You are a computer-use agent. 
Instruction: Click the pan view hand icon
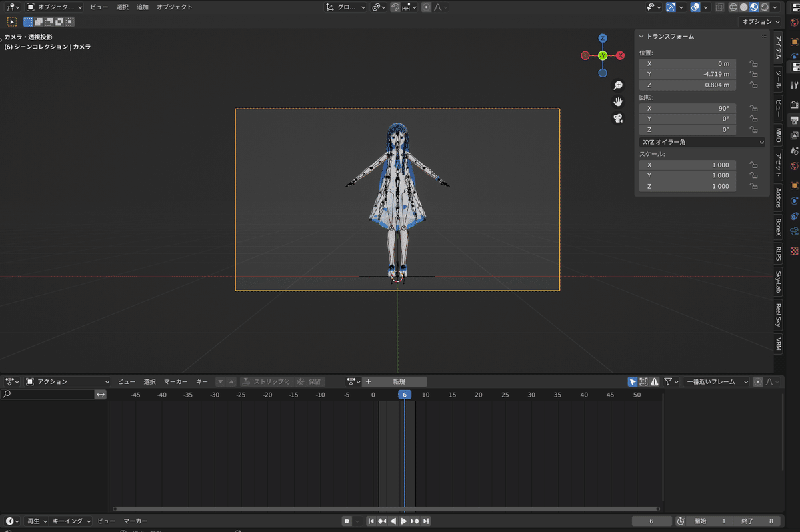click(618, 101)
